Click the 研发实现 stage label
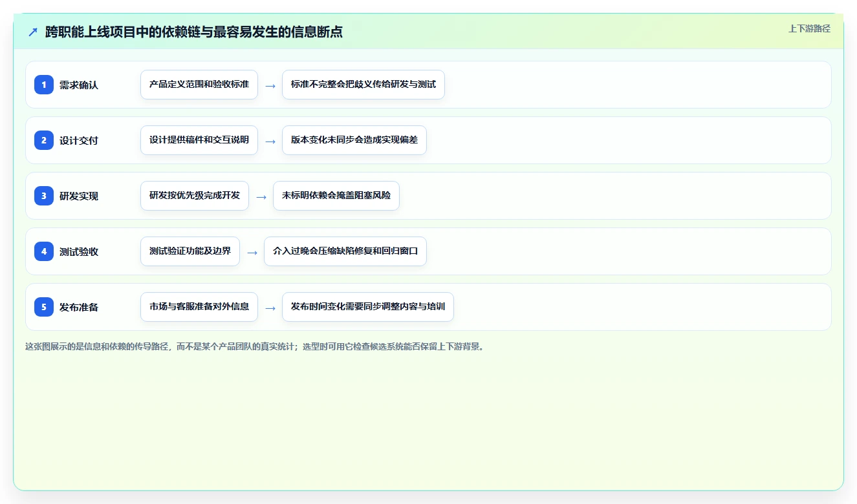Viewport: 857px width, 504px height. (79, 196)
